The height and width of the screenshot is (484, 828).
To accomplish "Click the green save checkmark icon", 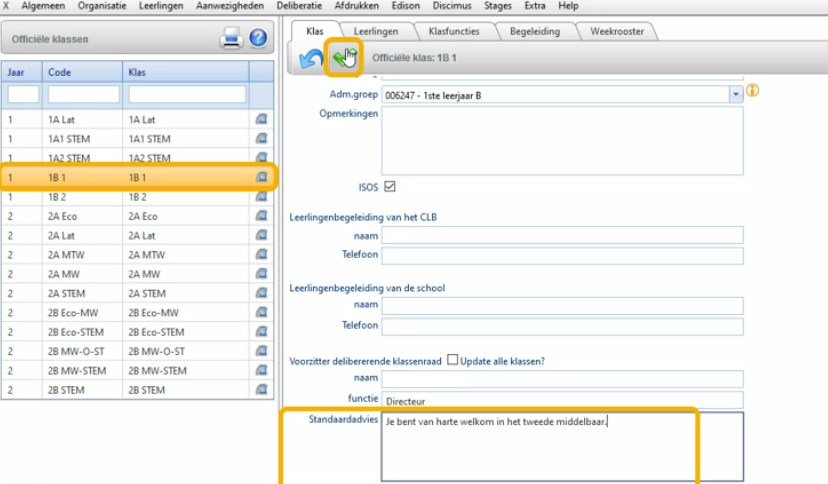I will tap(343, 60).
